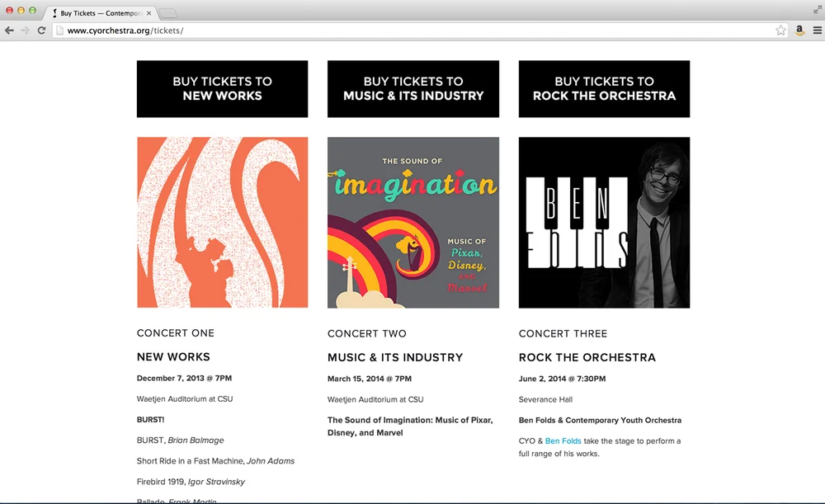825x504 pixels.
Task: Click Waetjen Auditorium text under New Works
Action: (185, 398)
